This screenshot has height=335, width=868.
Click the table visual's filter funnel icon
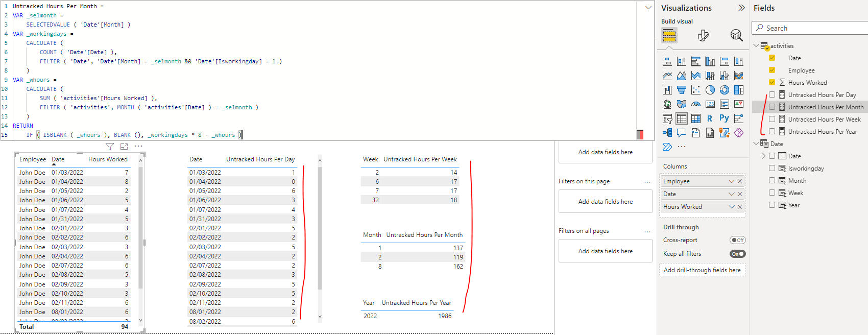pyautogui.click(x=110, y=147)
